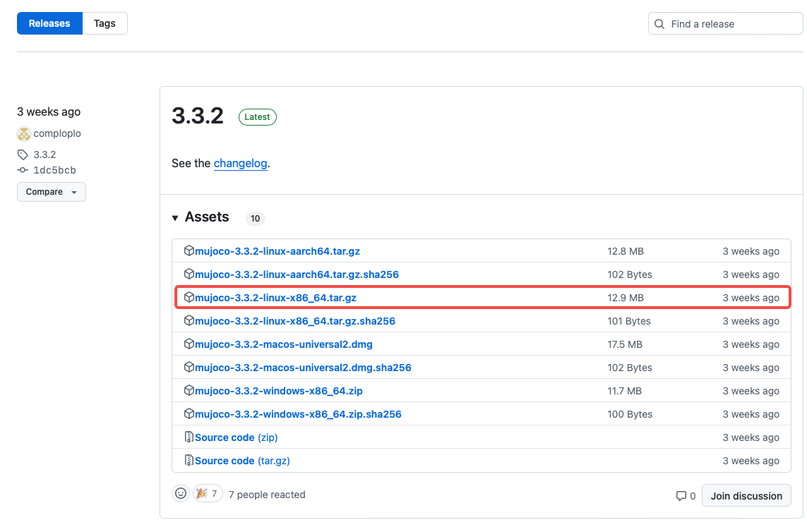The width and height of the screenshot is (807, 532).
Task: Switch to the Releases tab
Action: [49, 24]
